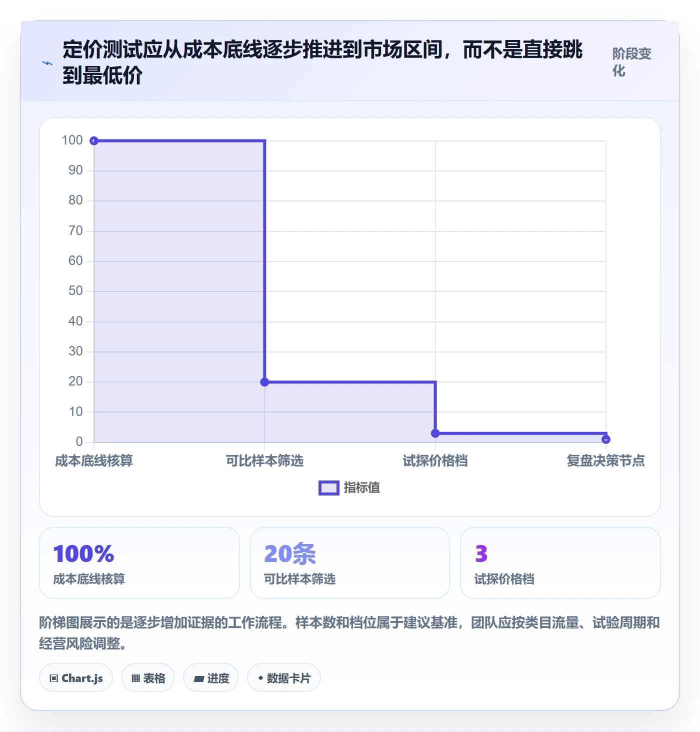Click the 试探价格档 data point on the chart
The image size is (700, 732).
(435, 433)
